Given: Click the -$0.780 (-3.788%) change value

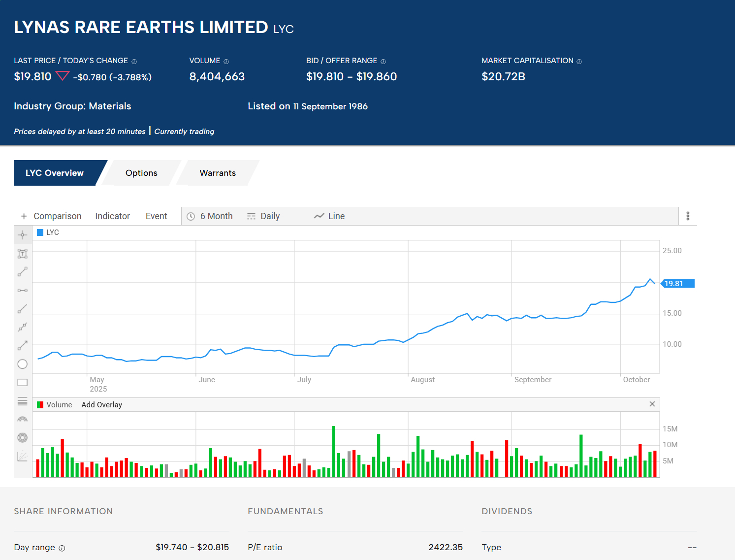Looking at the screenshot, I should click(112, 77).
